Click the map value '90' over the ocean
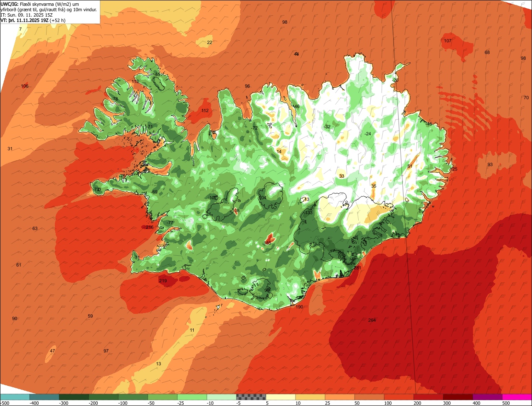The width and height of the screenshot is (532, 406). [x=15, y=318]
